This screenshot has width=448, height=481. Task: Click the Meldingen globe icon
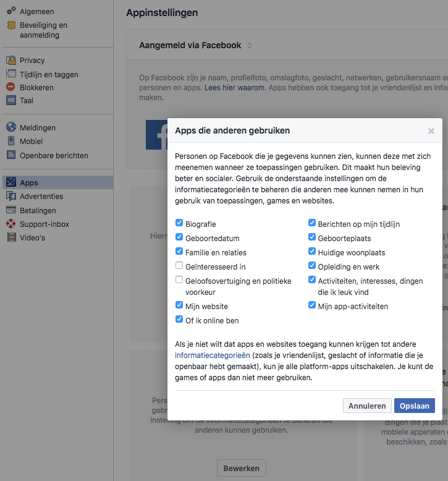coord(11,128)
